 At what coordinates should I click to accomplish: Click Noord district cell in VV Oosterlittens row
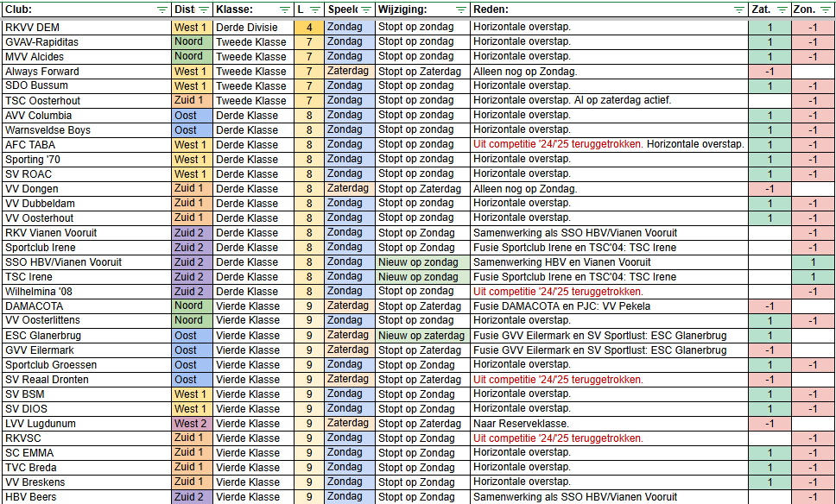(x=192, y=320)
